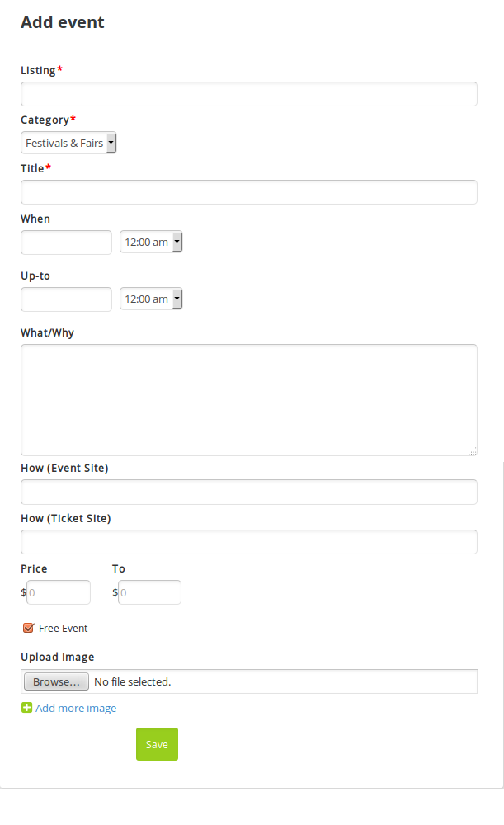Viewport: 504px width, 825px height.
Task: Click the green plus icon for more images
Action: (26, 708)
